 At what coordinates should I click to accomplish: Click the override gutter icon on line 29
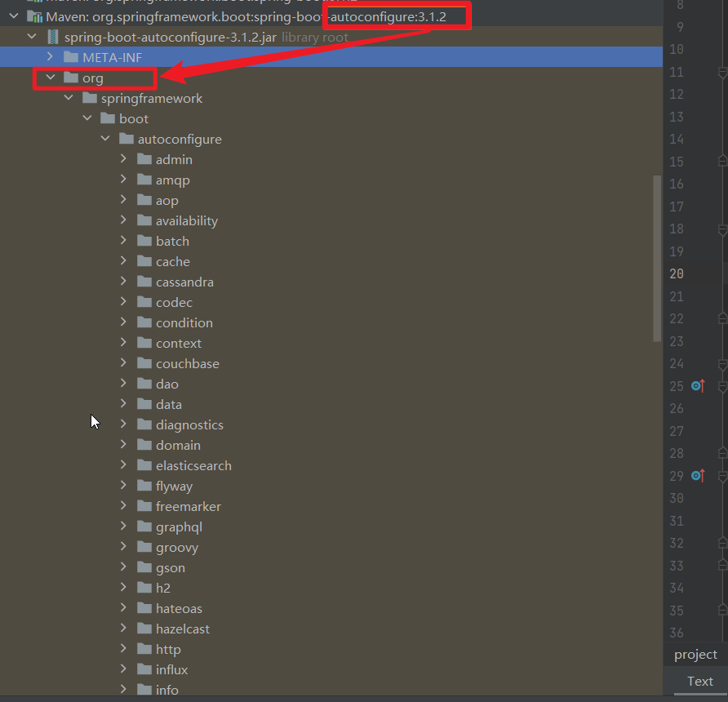(698, 475)
